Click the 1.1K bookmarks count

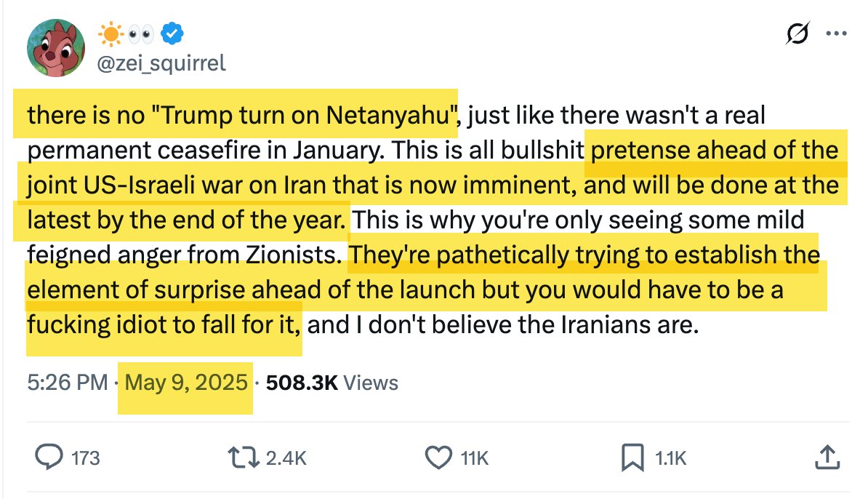670,458
